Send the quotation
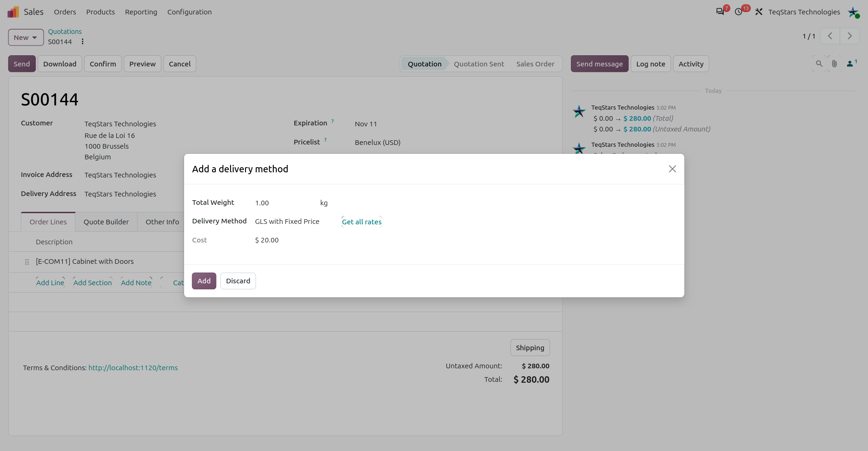The height and width of the screenshot is (451, 868). click(22, 64)
